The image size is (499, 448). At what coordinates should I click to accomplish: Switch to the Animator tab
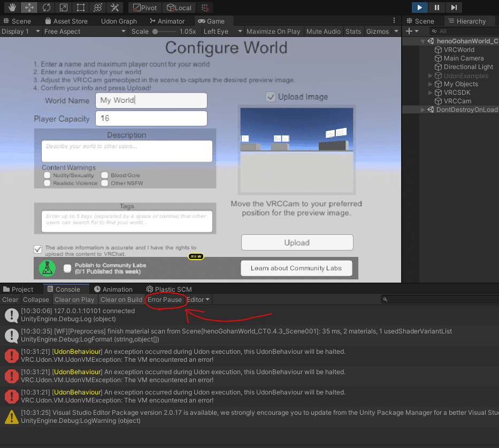point(167,21)
